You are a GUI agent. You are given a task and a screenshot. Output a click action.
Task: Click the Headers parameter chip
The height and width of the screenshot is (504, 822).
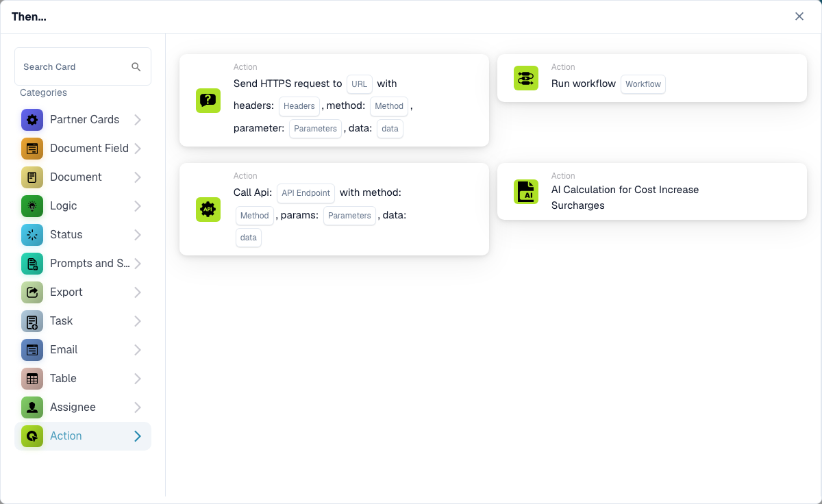pos(299,106)
